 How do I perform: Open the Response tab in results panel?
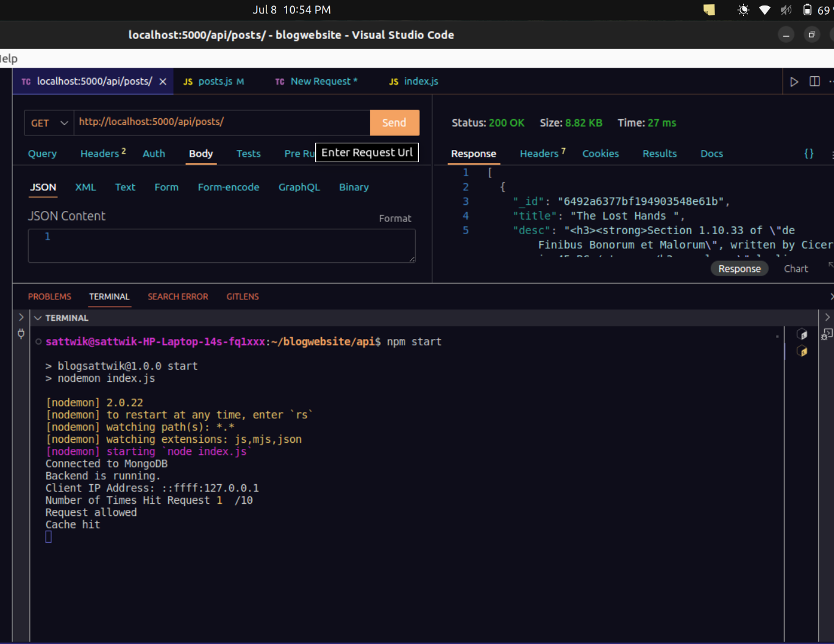474,154
